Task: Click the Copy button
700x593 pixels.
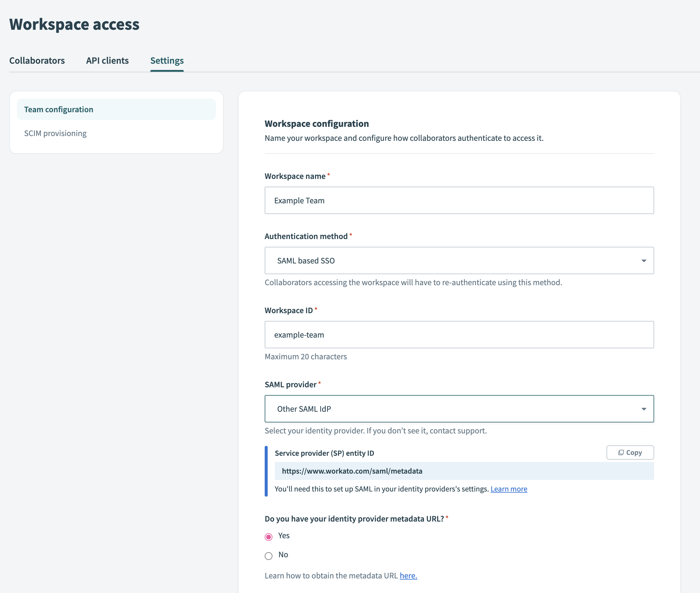Action: pos(630,452)
